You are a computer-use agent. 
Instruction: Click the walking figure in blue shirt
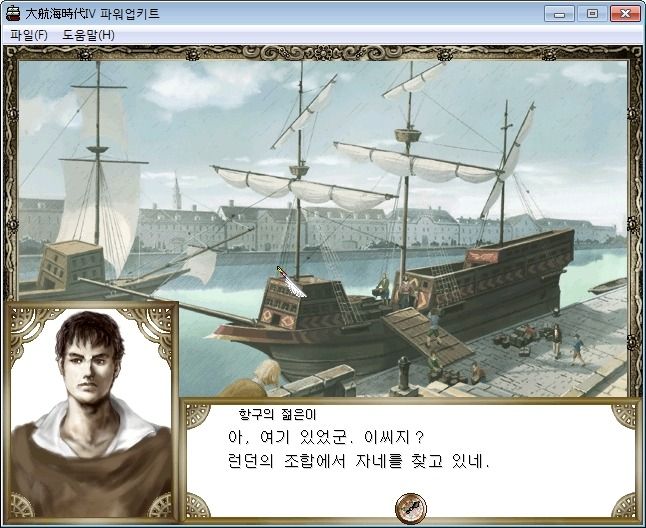pos(578,350)
